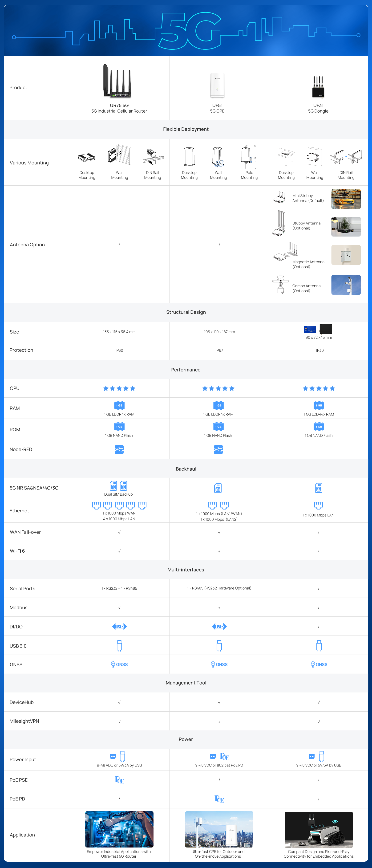Click the PoE PD icon for UF51

click(219, 799)
